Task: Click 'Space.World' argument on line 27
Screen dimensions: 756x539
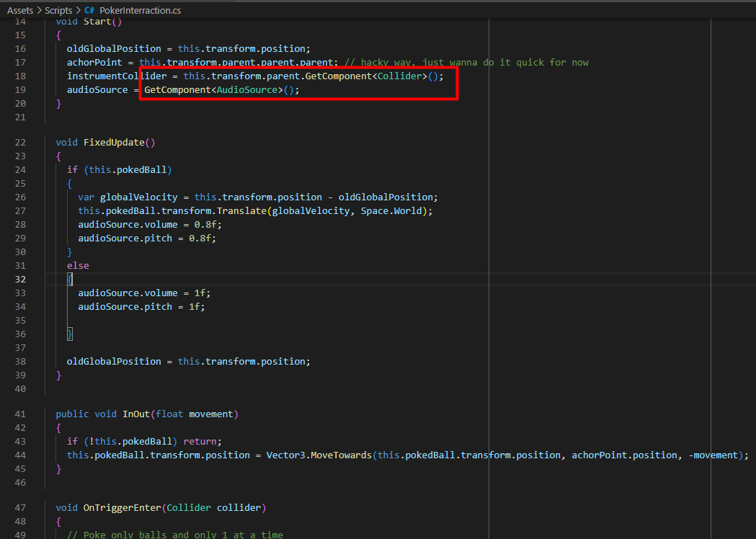Action: point(391,210)
